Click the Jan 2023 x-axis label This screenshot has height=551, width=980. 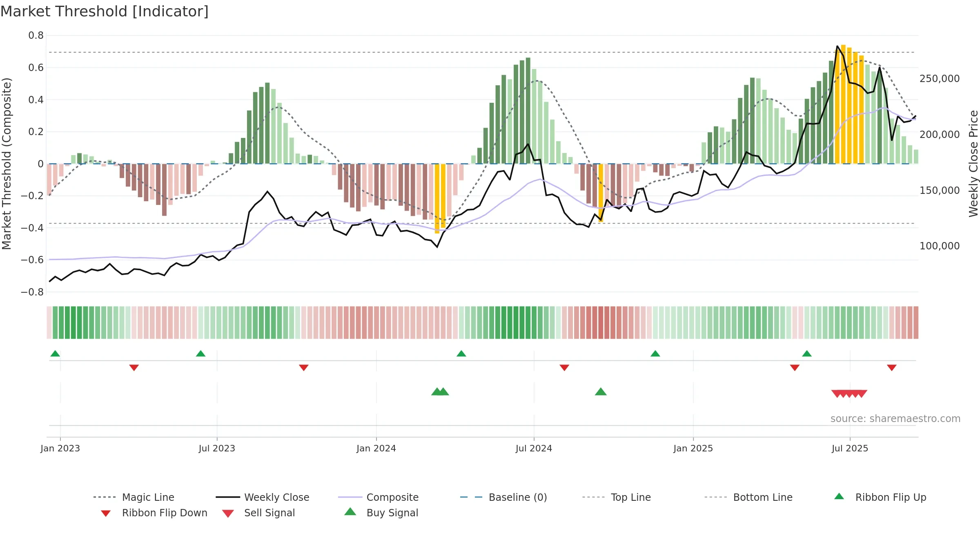60,448
